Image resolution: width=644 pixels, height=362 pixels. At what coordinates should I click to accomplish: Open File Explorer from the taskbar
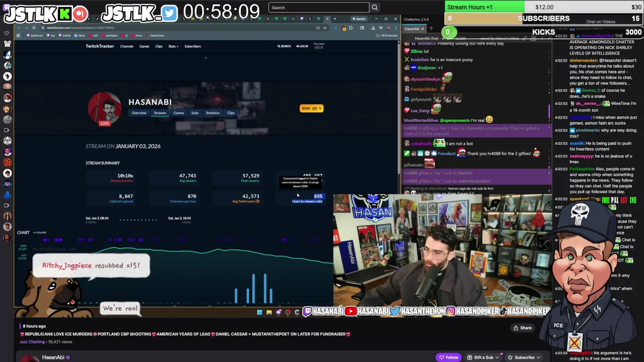(269, 312)
